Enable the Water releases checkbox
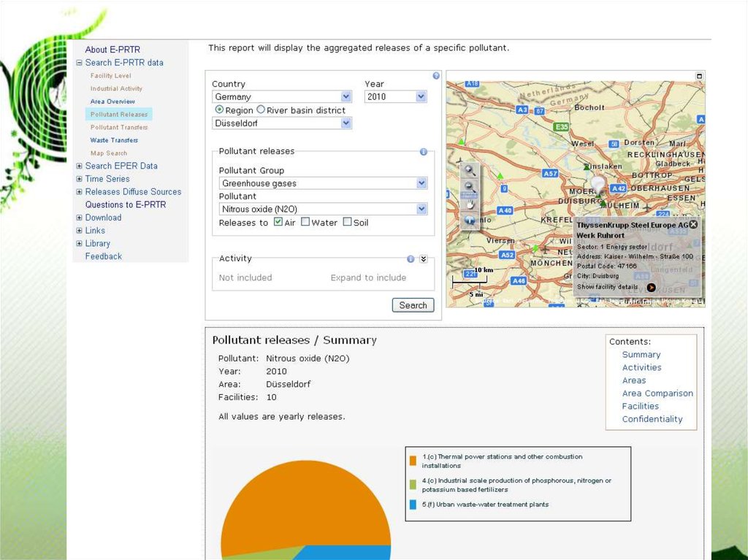Image resolution: width=748 pixels, height=560 pixels. [305, 222]
